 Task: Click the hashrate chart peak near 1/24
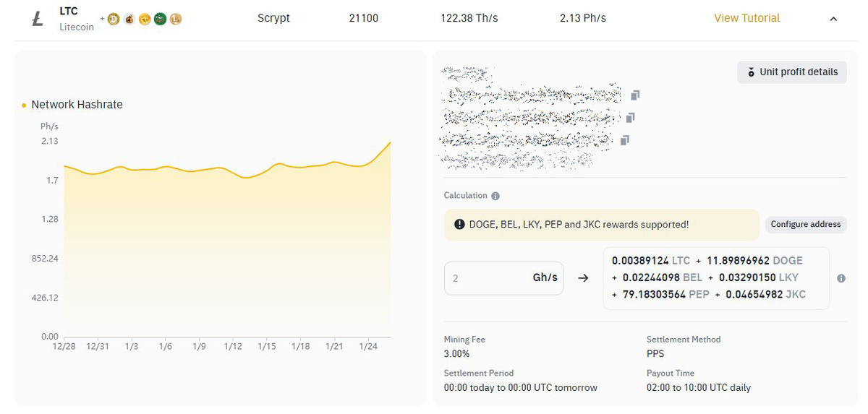[x=391, y=142]
